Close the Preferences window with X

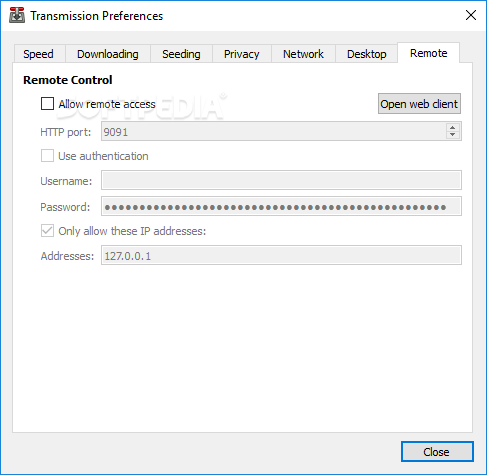tap(471, 15)
